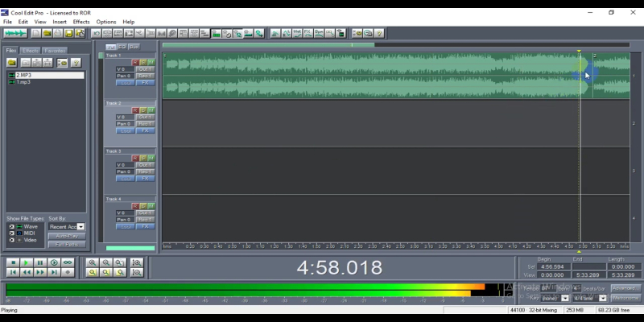Toggle the Wave file type checkbox
644x322 pixels.
(11, 227)
